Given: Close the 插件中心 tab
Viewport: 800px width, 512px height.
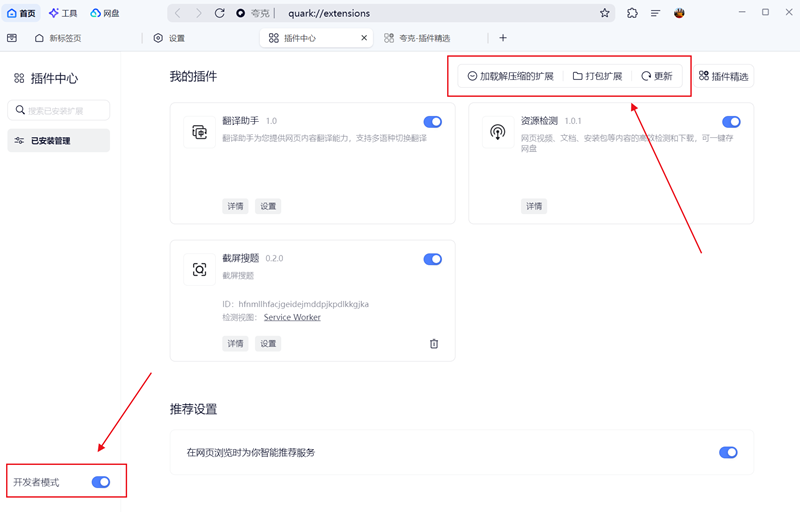Looking at the screenshot, I should (364, 38).
